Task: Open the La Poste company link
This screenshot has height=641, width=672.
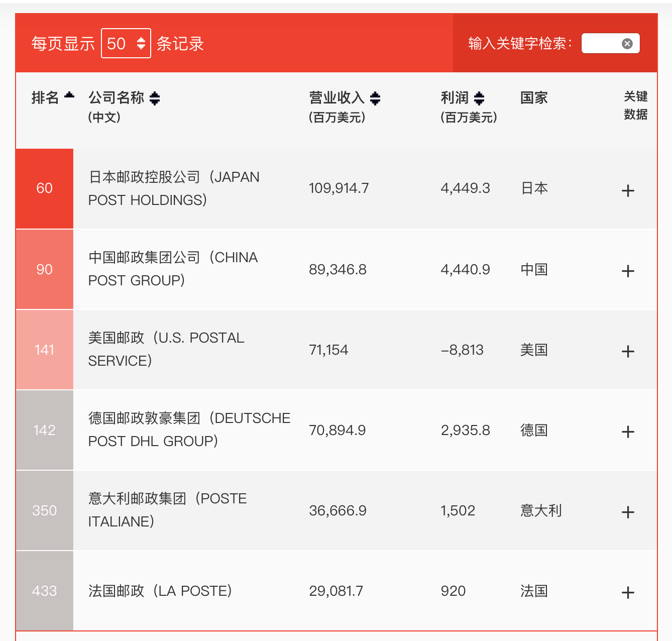Action: coord(160,591)
